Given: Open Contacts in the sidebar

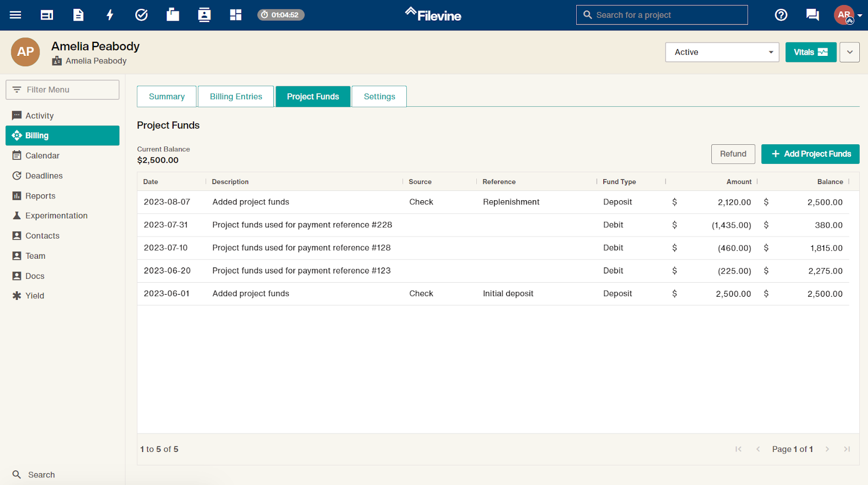Looking at the screenshot, I should tap(62, 235).
